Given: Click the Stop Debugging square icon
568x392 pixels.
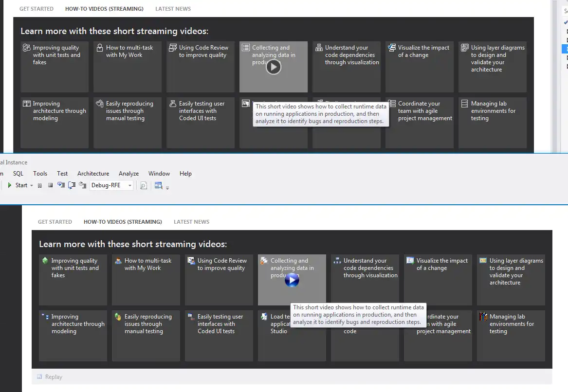Looking at the screenshot, I should [x=50, y=185].
